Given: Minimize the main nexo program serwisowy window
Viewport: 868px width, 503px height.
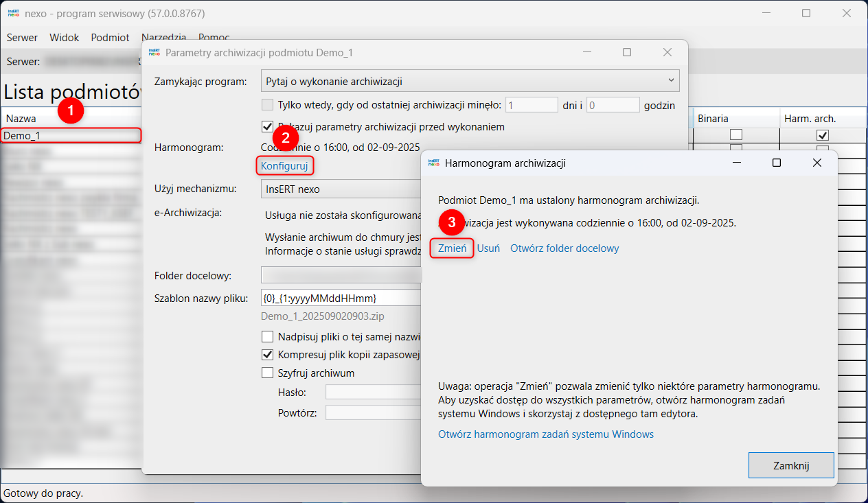Looking at the screenshot, I should click(x=766, y=13).
